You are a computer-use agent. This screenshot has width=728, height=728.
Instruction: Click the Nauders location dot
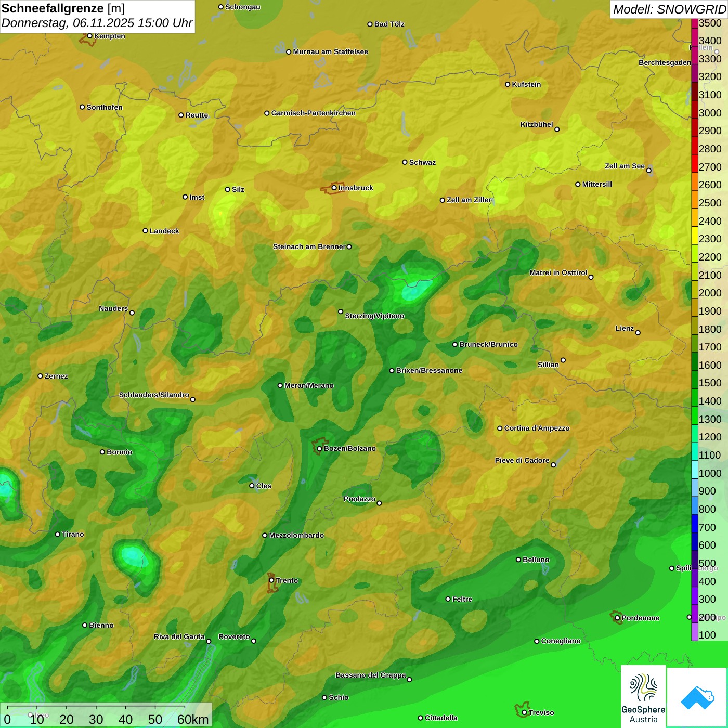click(x=132, y=313)
